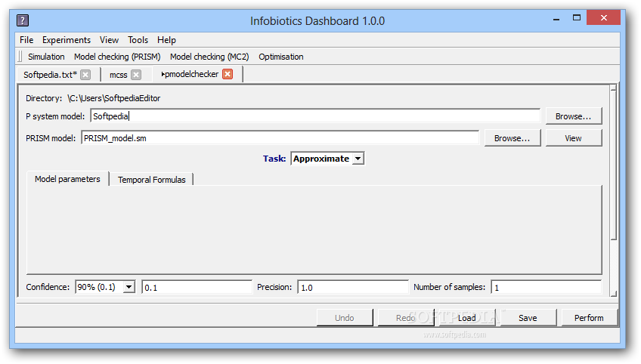Focus the Number of samples field
This screenshot has width=641, height=364.
547,287
